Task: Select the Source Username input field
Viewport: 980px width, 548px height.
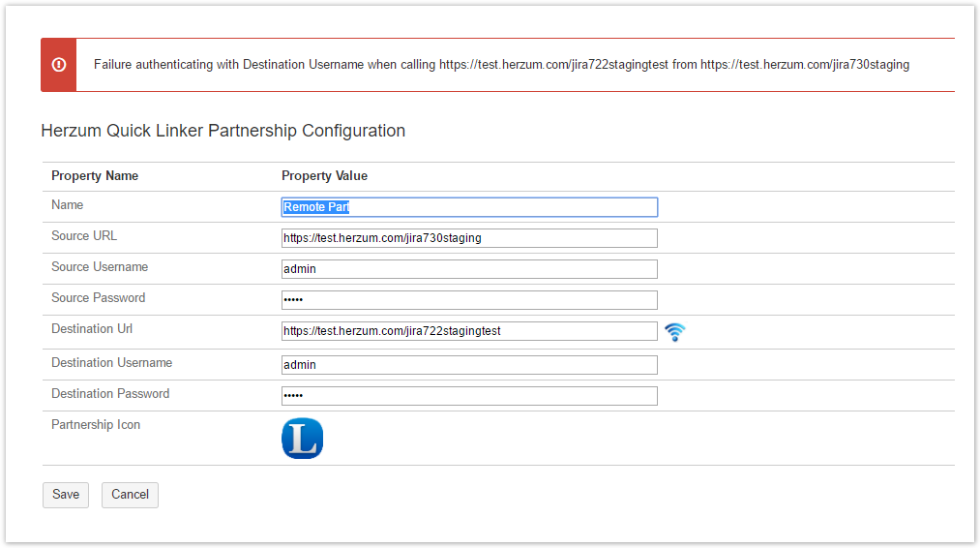Action: tap(469, 269)
